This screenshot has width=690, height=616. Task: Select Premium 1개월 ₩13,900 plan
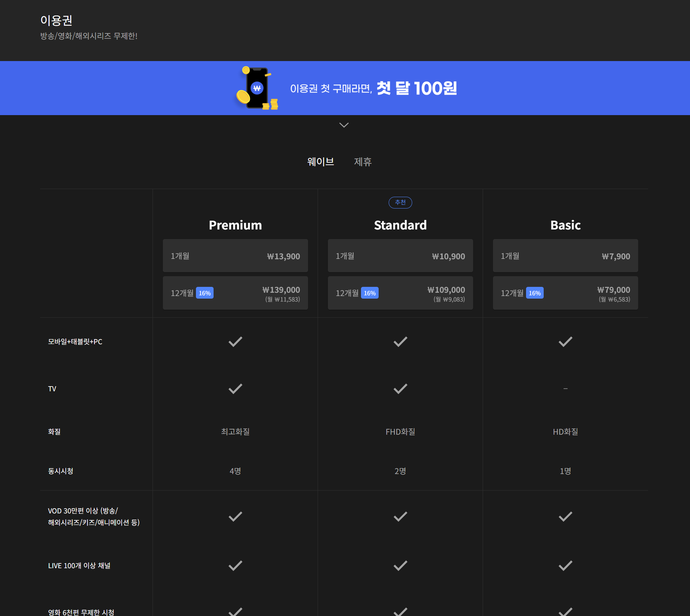coord(235,256)
